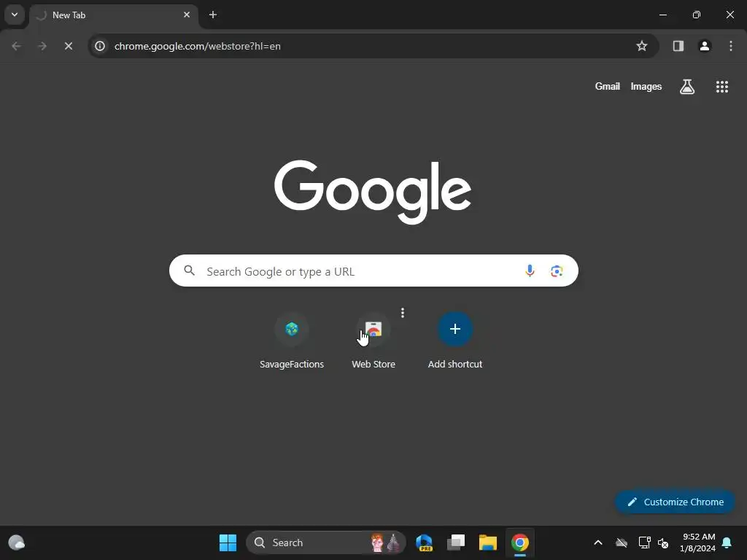Click the taskbar Search box
This screenshot has width=747, height=560.
326,542
